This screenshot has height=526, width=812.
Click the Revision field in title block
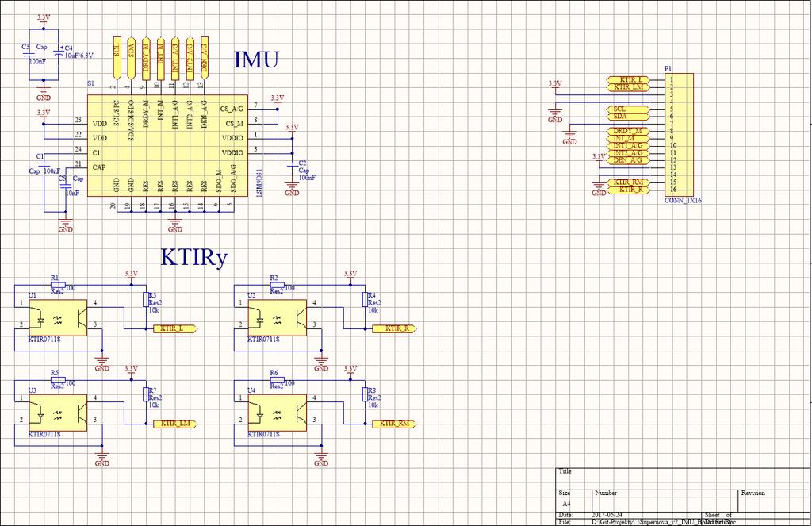click(774, 501)
